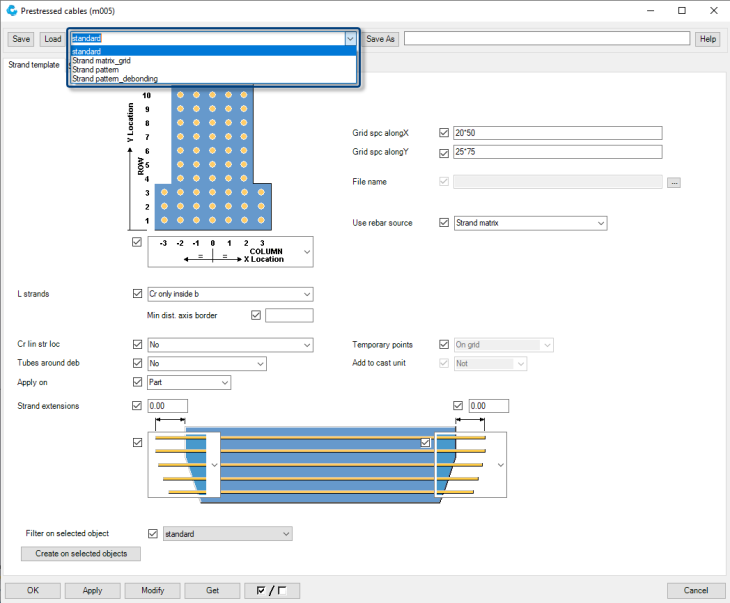Click the Grid spc alongY input field

coord(558,152)
